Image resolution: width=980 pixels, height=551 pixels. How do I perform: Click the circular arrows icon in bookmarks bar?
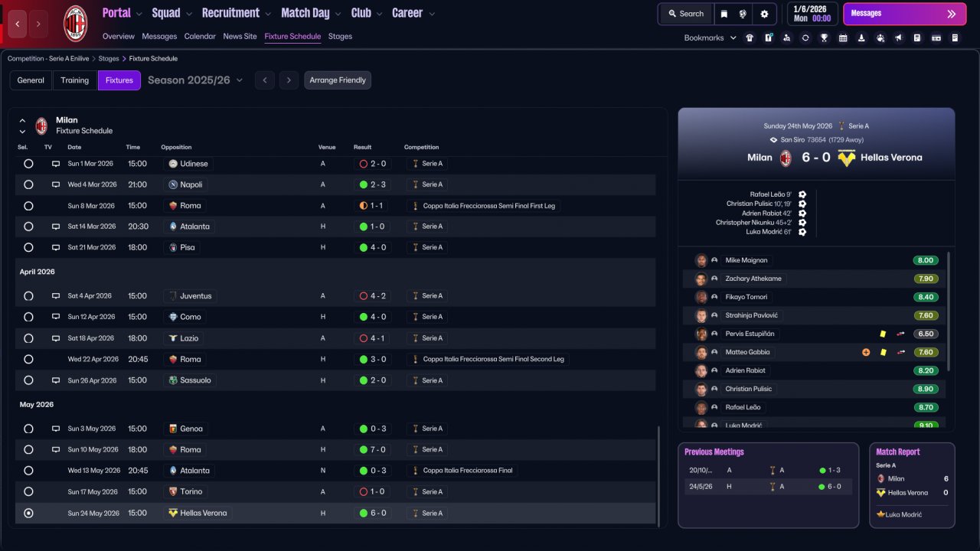coord(805,37)
